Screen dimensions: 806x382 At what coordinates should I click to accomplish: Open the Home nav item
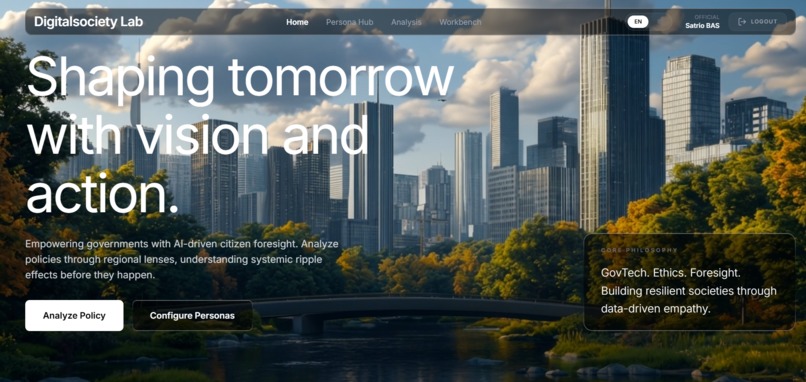297,22
